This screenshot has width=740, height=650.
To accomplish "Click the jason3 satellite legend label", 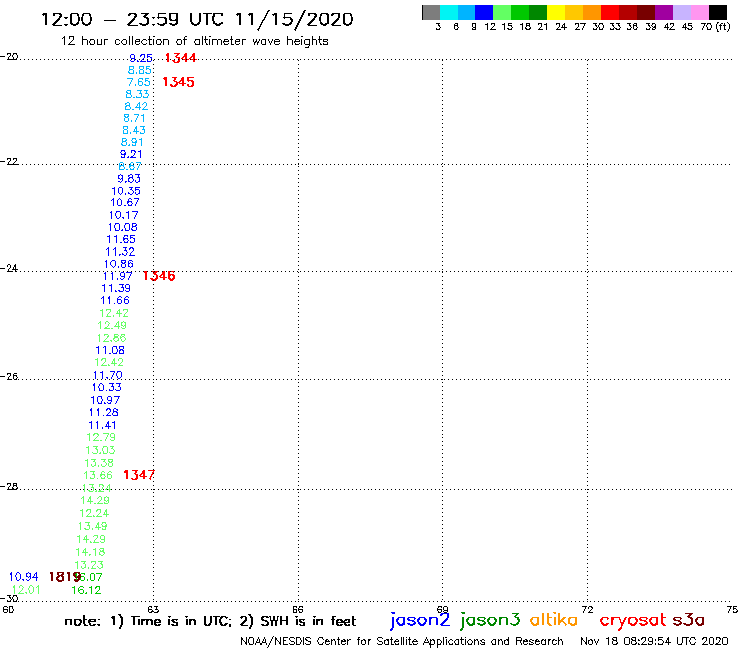I will (x=490, y=621).
